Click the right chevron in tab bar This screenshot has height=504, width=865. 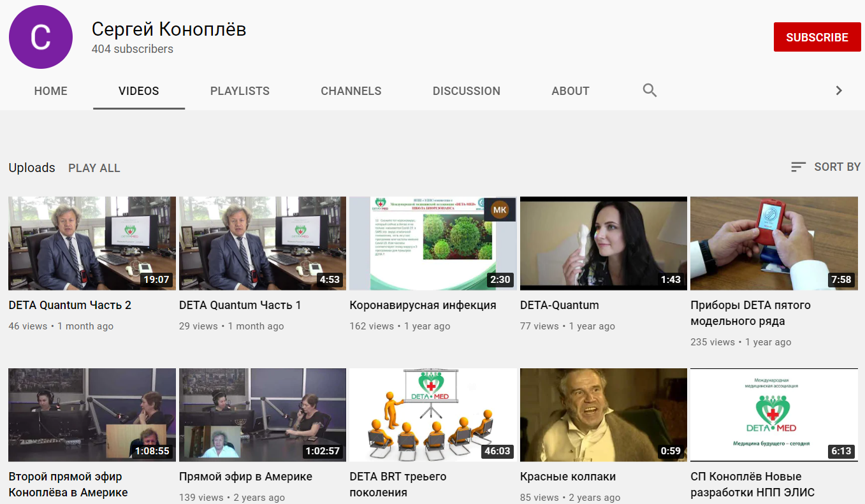pyautogui.click(x=839, y=90)
